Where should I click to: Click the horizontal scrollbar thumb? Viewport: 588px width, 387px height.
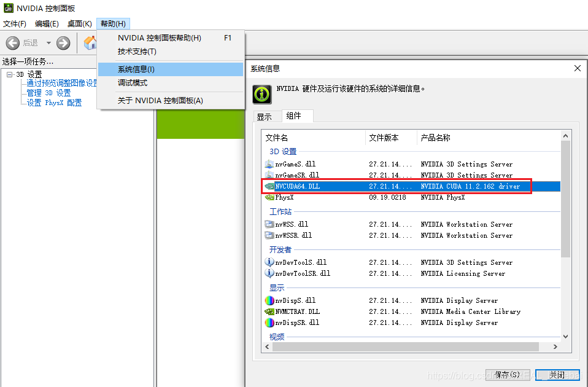(406, 347)
